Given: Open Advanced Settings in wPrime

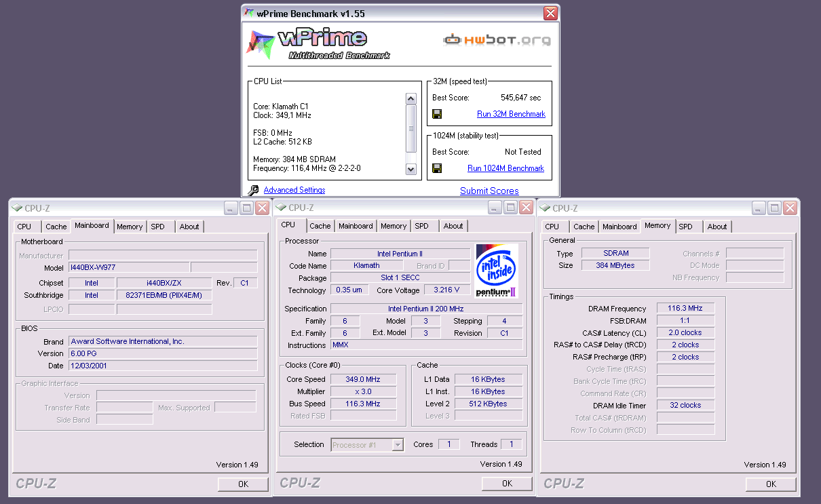Looking at the screenshot, I should [x=294, y=190].
